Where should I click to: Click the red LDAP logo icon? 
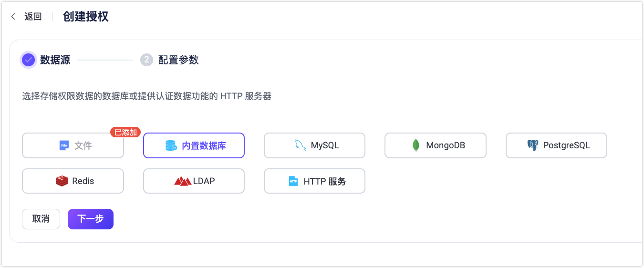pyautogui.click(x=183, y=181)
